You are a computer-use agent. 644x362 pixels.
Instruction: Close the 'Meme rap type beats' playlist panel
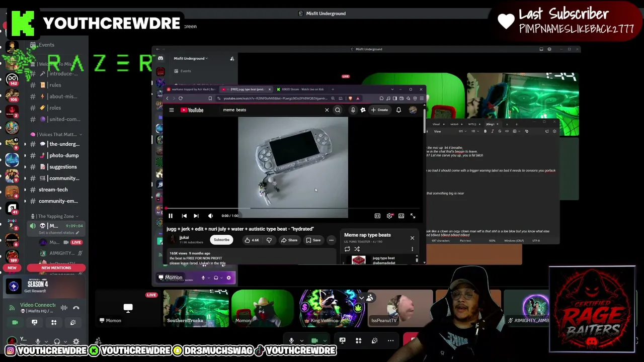[x=412, y=238]
